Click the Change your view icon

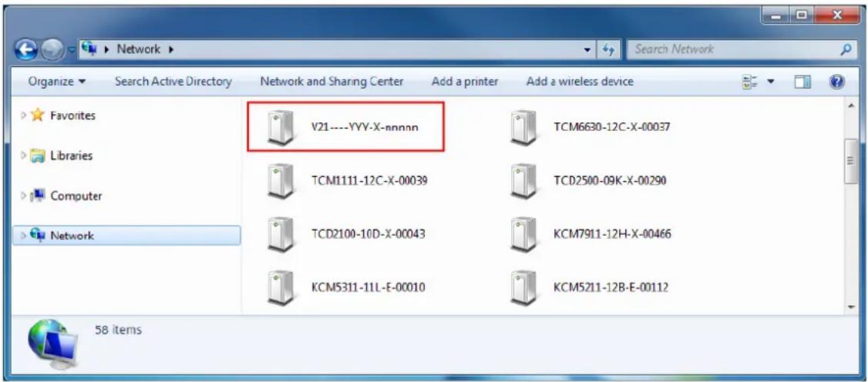pyautogui.click(x=749, y=82)
